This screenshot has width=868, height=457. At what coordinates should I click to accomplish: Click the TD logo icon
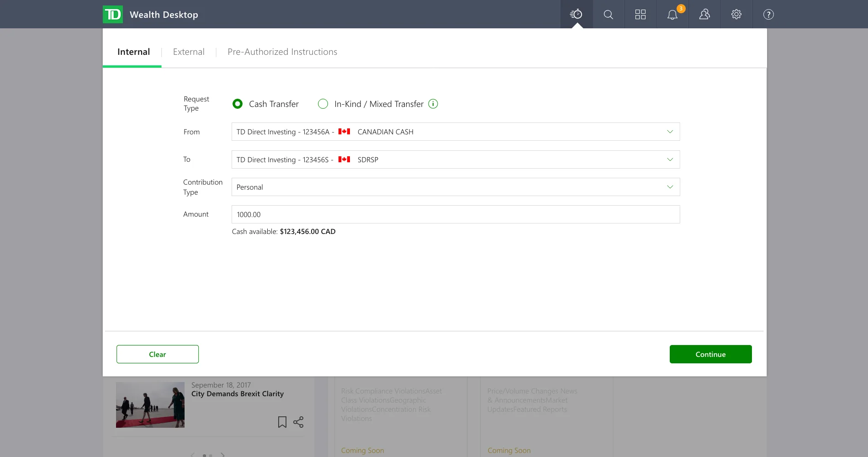pos(113,15)
